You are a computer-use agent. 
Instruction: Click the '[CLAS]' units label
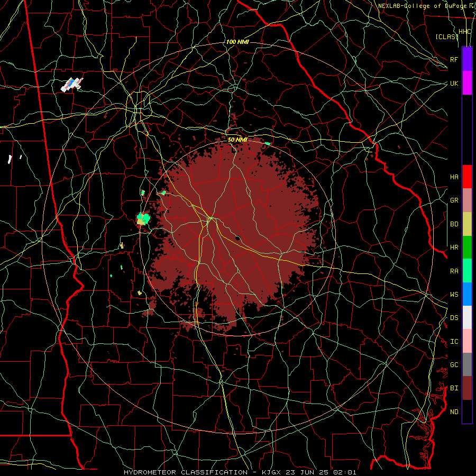tap(447, 36)
